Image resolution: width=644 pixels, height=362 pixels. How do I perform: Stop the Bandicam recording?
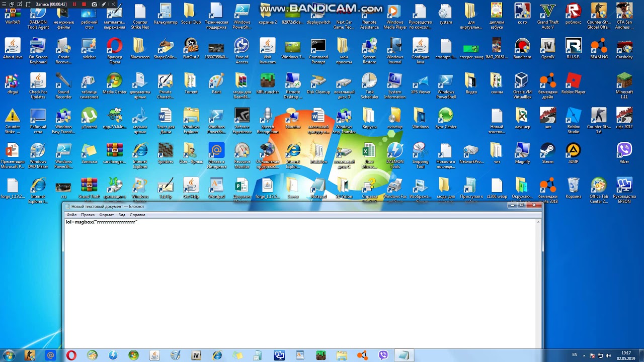click(84, 4)
